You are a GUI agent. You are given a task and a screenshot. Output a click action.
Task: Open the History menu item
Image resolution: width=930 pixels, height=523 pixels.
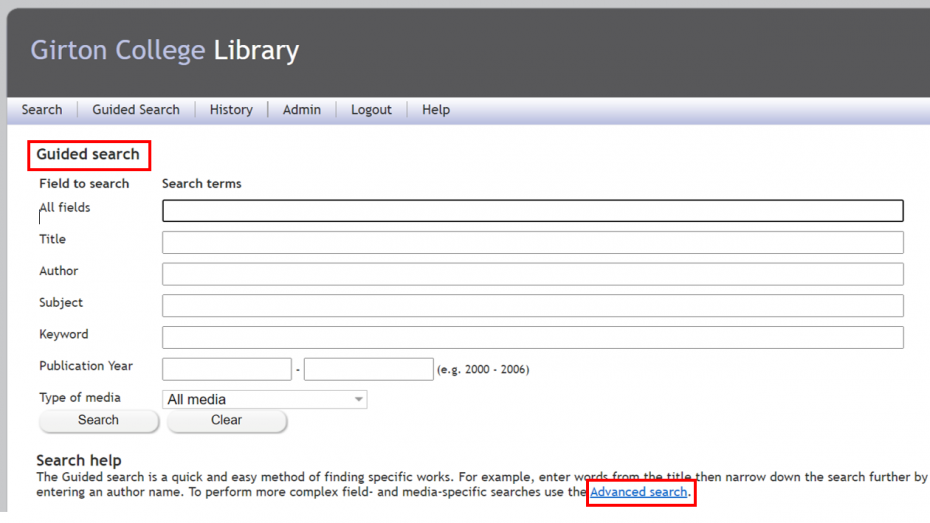(231, 110)
